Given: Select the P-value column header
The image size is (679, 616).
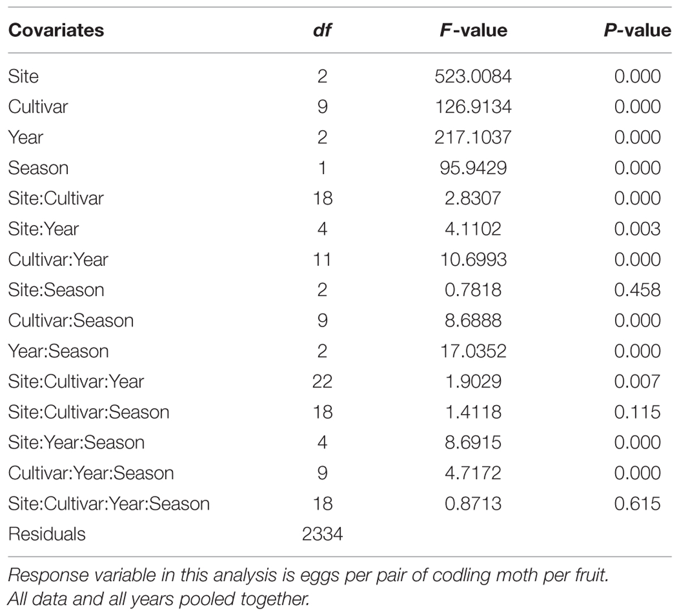Looking at the screenshot, I should (x=637, y=30).
